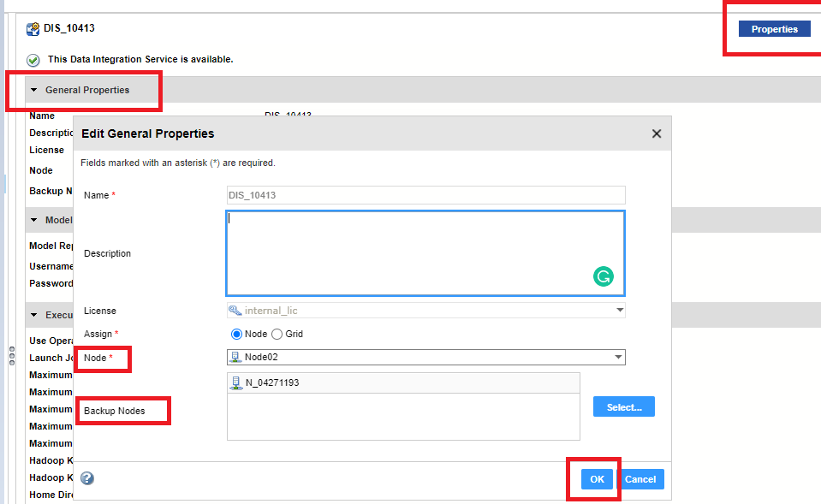Click 'This Data Integration Service is available' text

pos(140,59)
